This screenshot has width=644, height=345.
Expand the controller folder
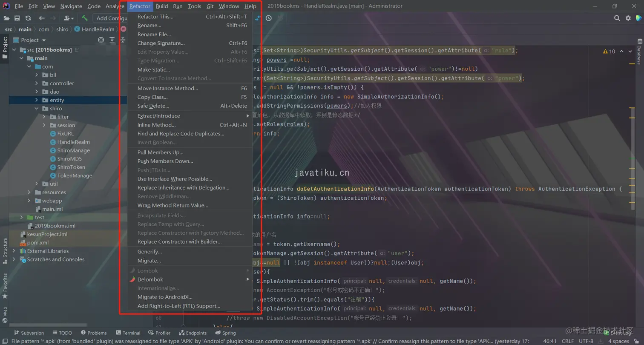[x=37, y=83]
